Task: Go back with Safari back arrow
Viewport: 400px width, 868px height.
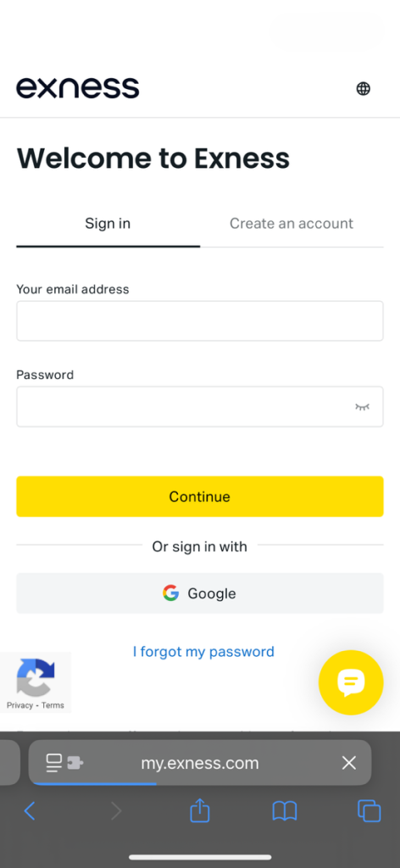Action: tap(30, 811)
